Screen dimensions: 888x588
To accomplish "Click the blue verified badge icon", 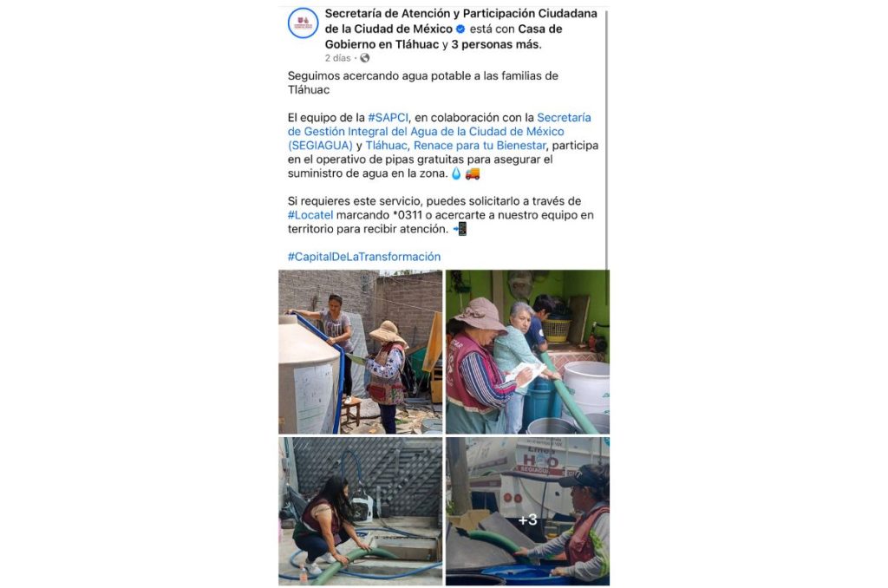I will point(460,29).
